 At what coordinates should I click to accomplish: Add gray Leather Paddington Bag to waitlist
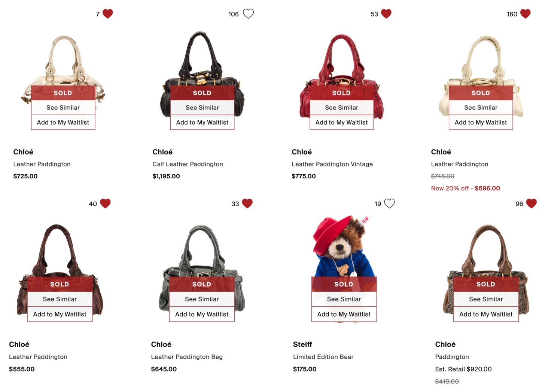pyautogui.click(x=202, y=314)
